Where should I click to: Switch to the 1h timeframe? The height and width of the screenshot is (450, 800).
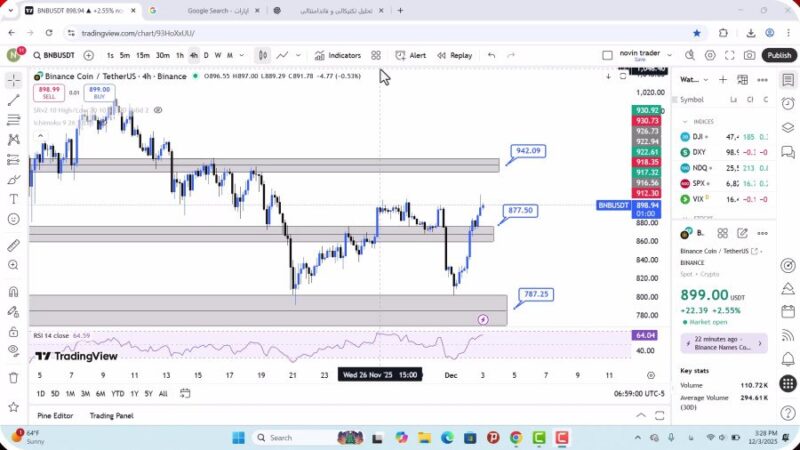(180, 55)
